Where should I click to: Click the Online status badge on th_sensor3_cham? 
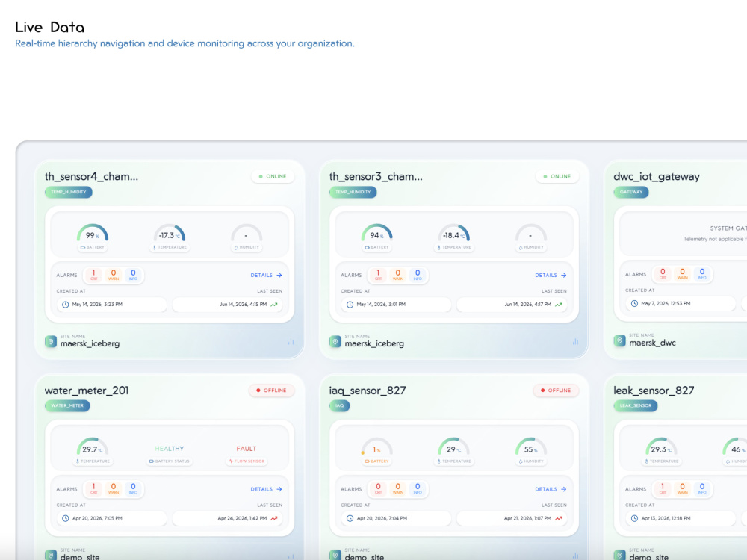[x=557, y=177]
